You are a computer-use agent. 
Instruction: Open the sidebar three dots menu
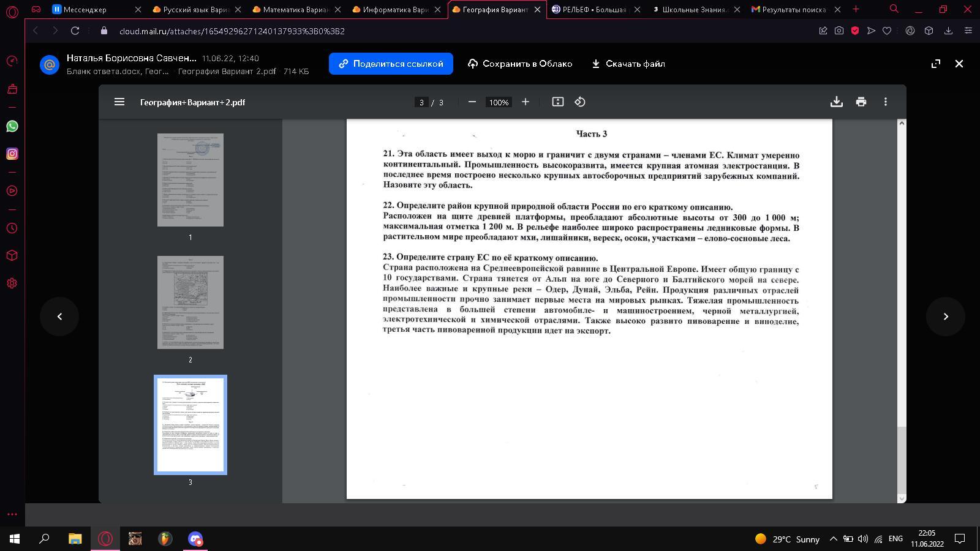tap(12, 514)
